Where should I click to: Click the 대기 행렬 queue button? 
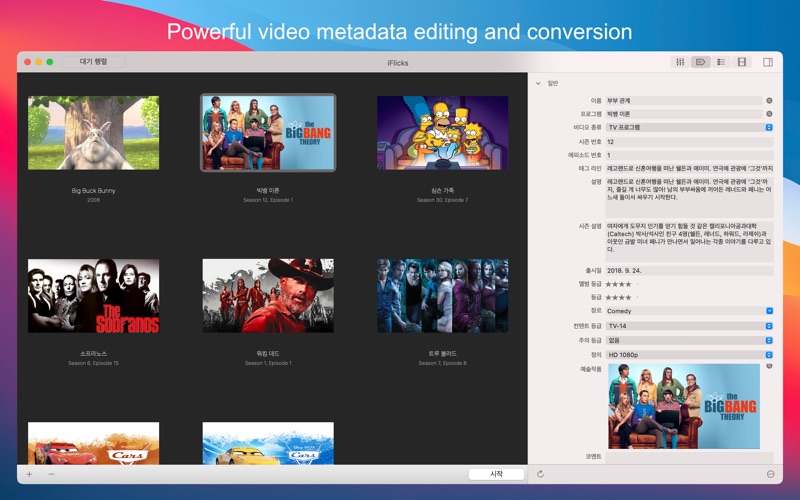click(x=93, y=62)
